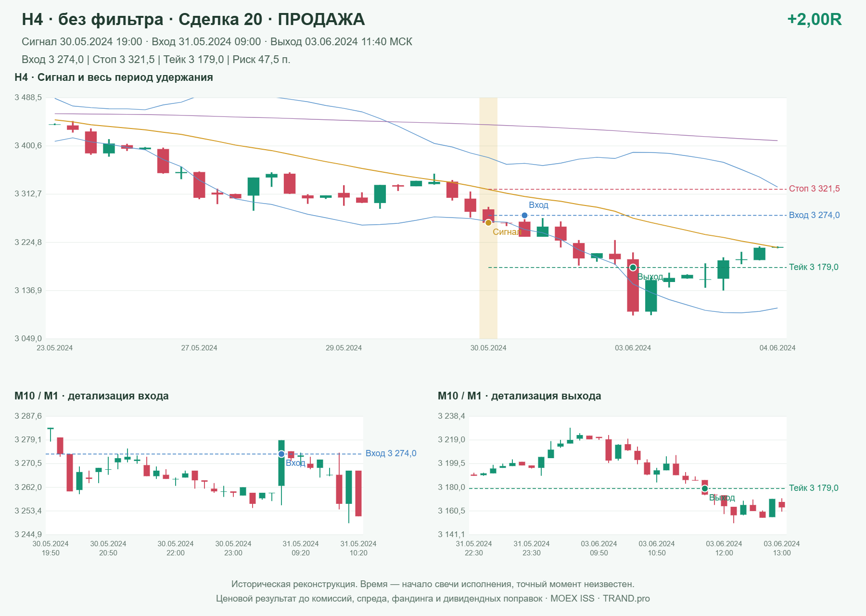Click the '30.05.2024 19:50' time axis label
This screenshot has width=866, height=616.
51,548
